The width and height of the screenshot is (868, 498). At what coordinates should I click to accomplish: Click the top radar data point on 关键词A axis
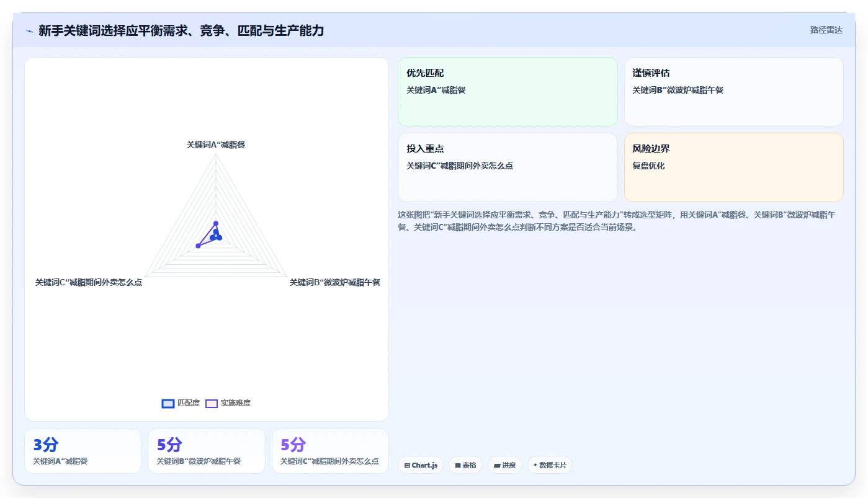point(216,223)
